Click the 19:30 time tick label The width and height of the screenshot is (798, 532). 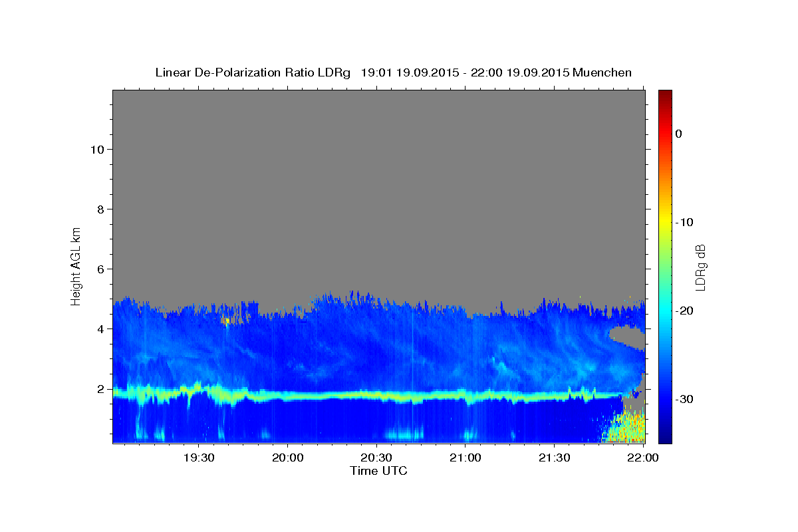click(x=199, y=458)
